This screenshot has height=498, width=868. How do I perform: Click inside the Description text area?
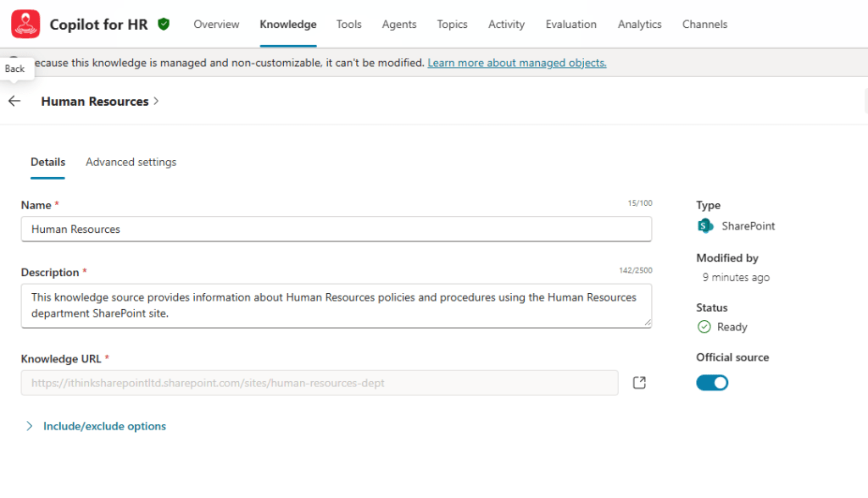336,305
